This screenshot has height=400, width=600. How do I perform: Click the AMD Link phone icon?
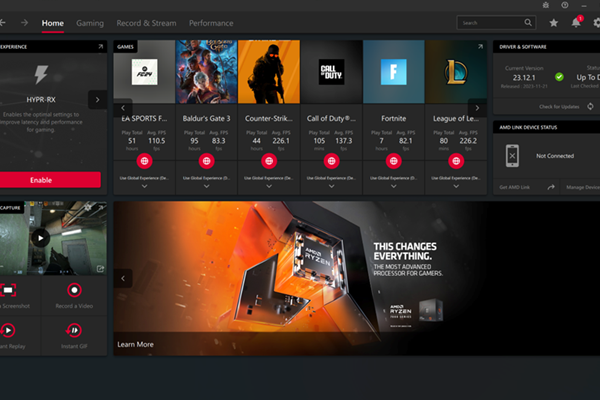(x=512, y=156)
